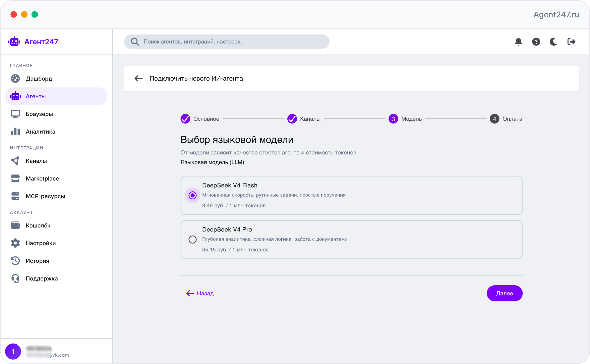Image resolution: width=590 pixels, height=364 pixels.
Task: Click the Оплата step label
Action: point(512,119)
